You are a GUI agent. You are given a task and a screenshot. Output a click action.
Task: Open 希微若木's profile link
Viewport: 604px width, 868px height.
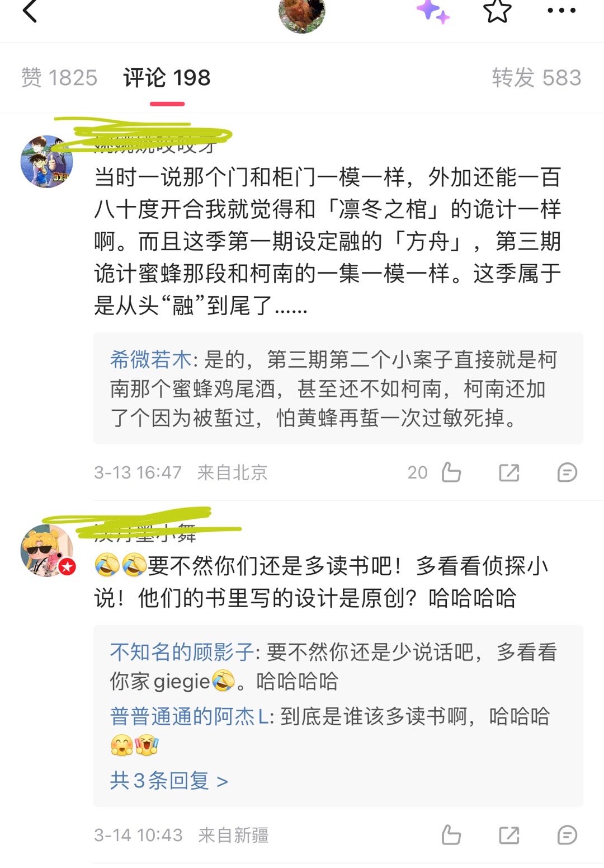(x=151, y=359)
